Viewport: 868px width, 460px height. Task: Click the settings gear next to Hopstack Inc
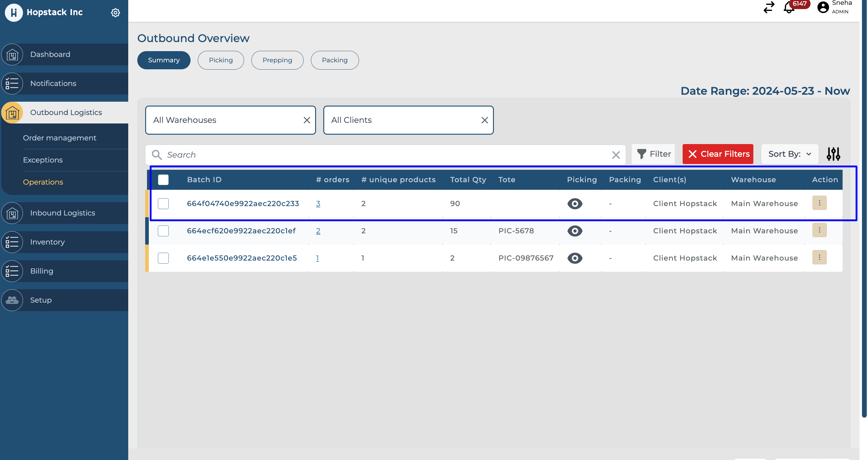pos(115,12)
